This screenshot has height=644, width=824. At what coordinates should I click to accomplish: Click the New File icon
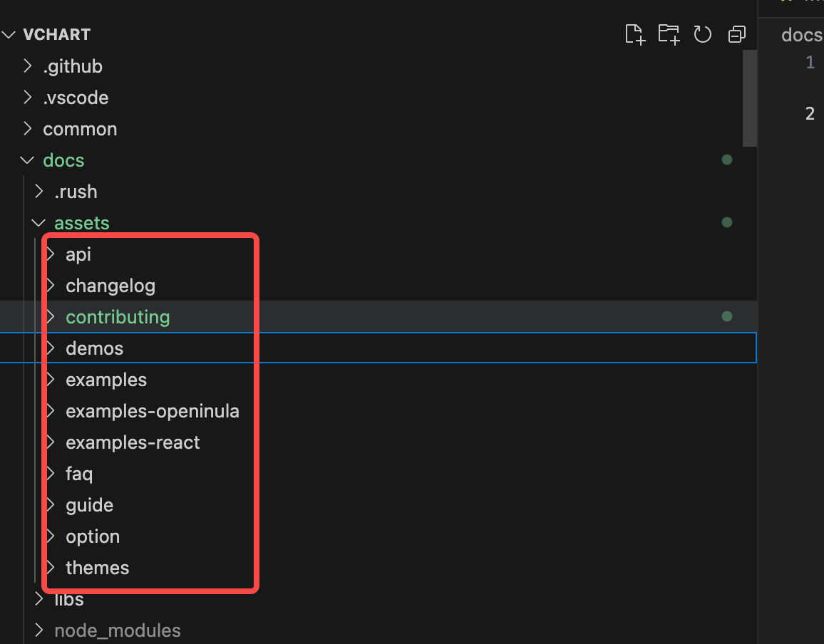635,35
